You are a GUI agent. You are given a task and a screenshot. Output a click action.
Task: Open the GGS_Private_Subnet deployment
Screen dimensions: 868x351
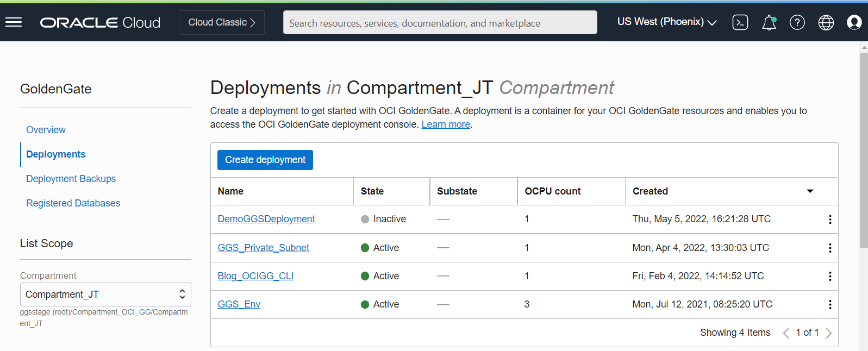[263, 248]
